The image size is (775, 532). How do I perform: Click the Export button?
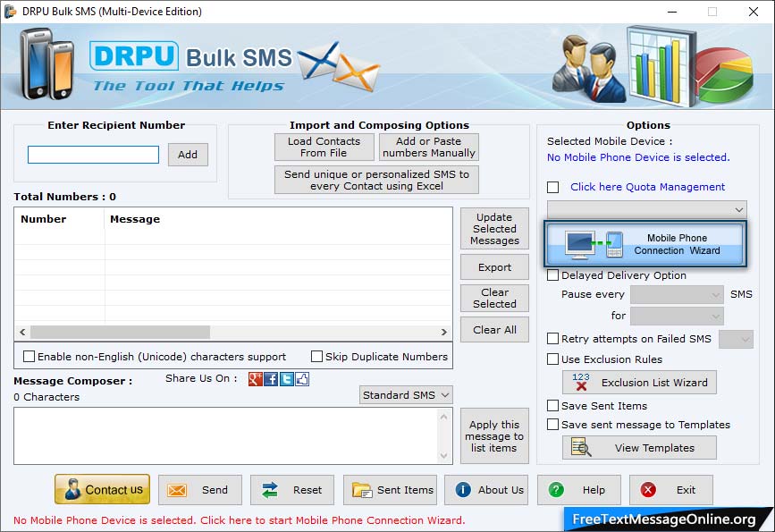(x=494, y=267)
